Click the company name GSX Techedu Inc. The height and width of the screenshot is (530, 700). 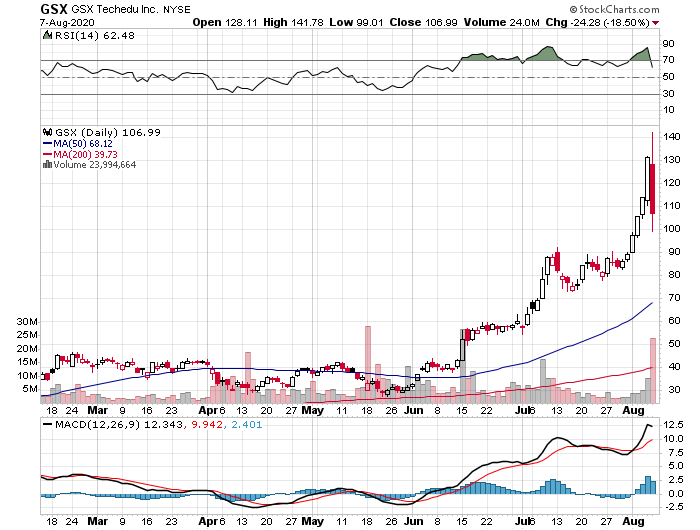(115, 9)
